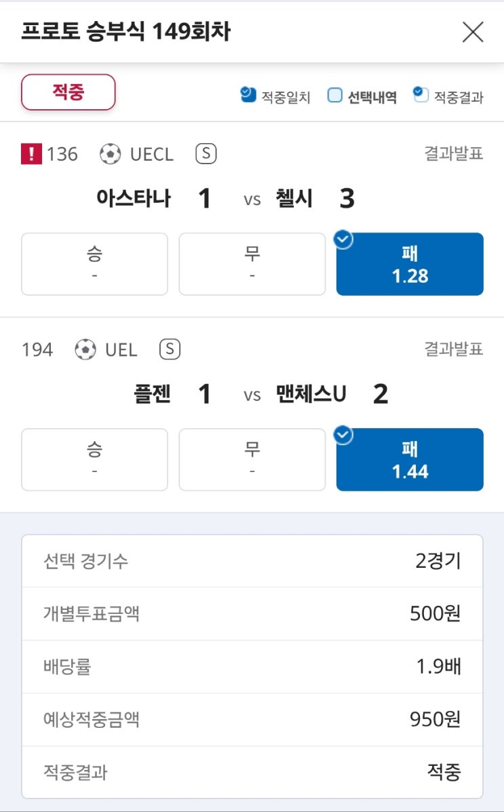
Task: Close the 프로토 승부식 149회차 popup
Action: point(472,32)
